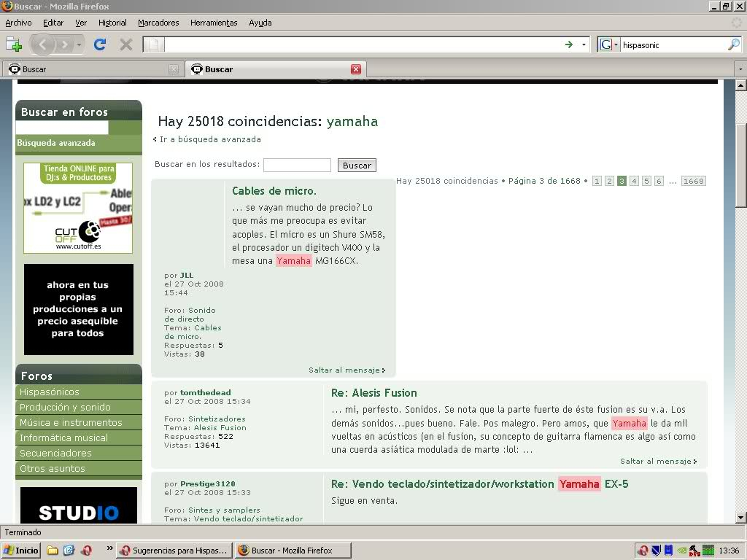Open the Archivo menu
Viewport: 747px width, 560px height.
18,23
